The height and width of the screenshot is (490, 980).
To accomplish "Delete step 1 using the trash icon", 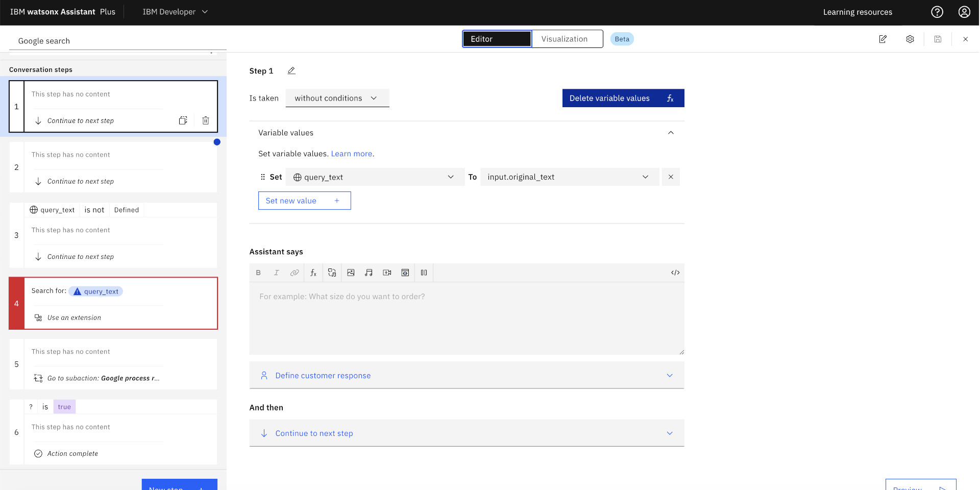I will (x=206, y=120).
